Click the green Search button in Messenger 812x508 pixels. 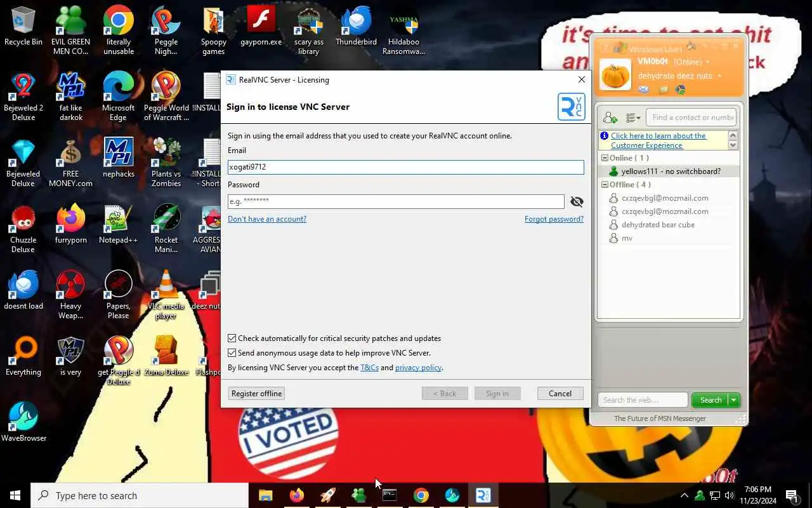(710, 400)
